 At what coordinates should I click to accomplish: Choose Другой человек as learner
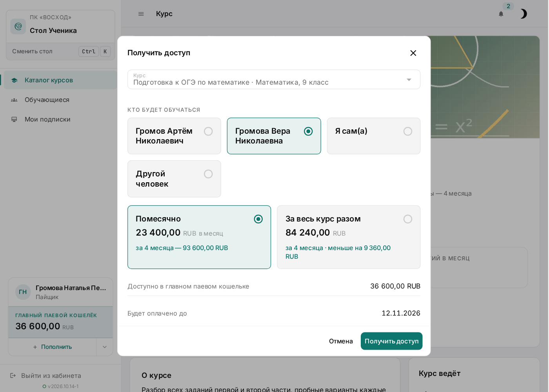coord(174,179)
